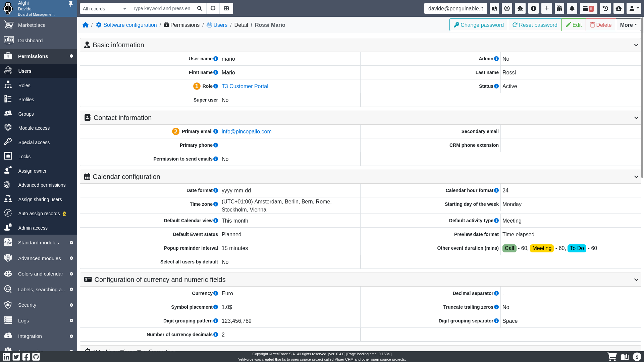Collapse the Calendar configuration block
This screenshot has height=362, width=644.
click(636, 177)
